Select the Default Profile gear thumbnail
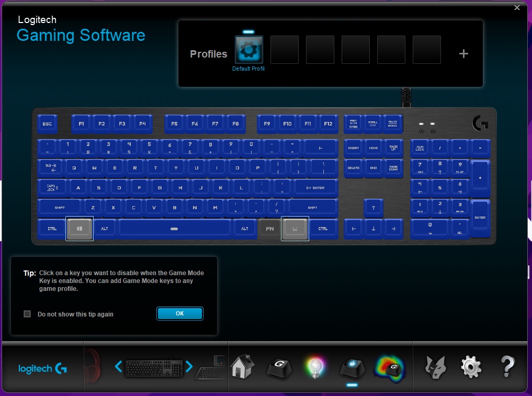Viewport: 532px width, 396px height. pyautogui.click(x=248, y=50)
